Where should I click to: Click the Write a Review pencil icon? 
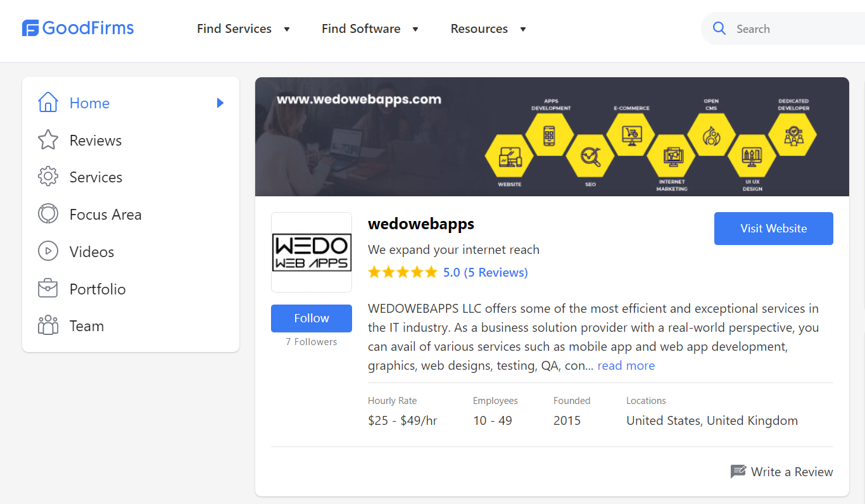(x=738, y=472)
